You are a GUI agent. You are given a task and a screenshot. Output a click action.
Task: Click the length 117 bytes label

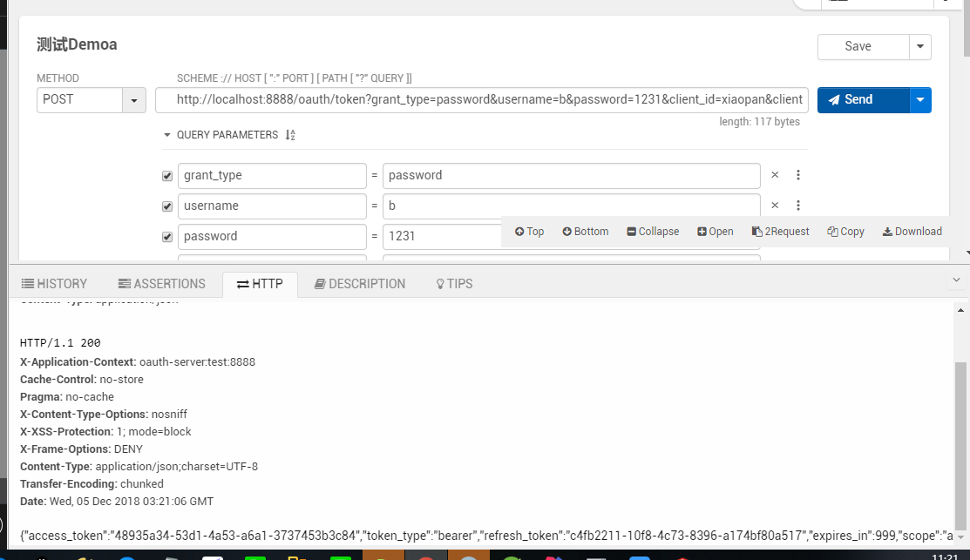coord(759,122)
